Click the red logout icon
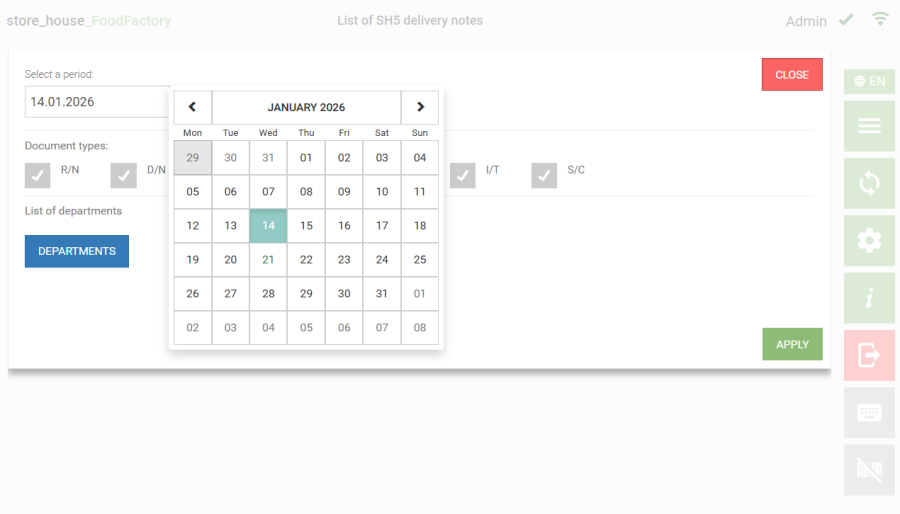 (x=869, y=355)
